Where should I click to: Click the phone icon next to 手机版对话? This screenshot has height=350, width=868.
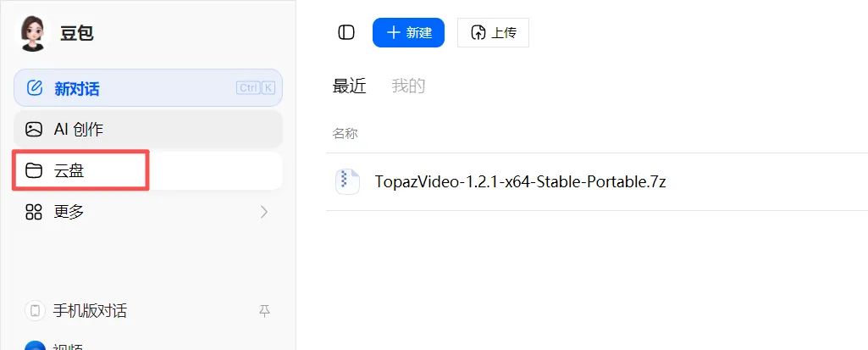[x=35, y=311]
